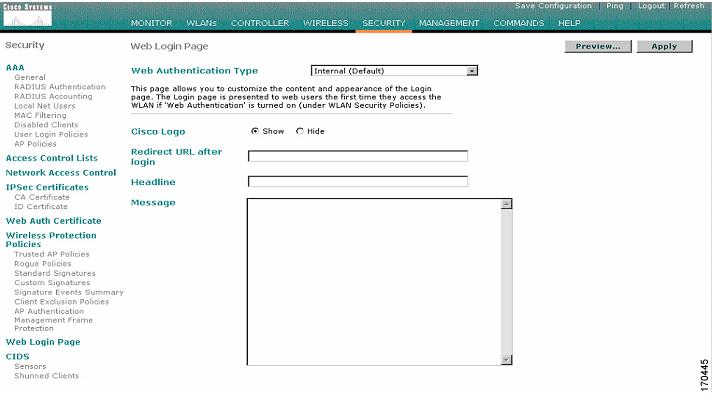
Task: Open Signature Events Summary page
Action: click(69, 293)
